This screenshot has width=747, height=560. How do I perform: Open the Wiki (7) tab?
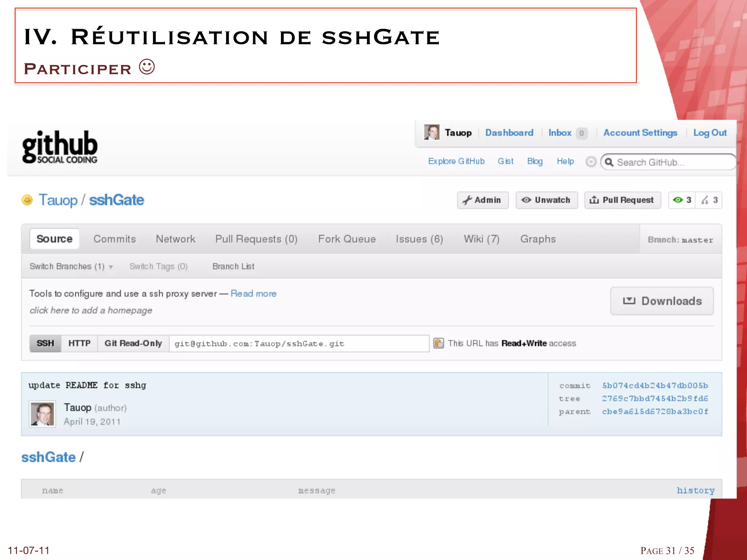click(x=481, y=239)
